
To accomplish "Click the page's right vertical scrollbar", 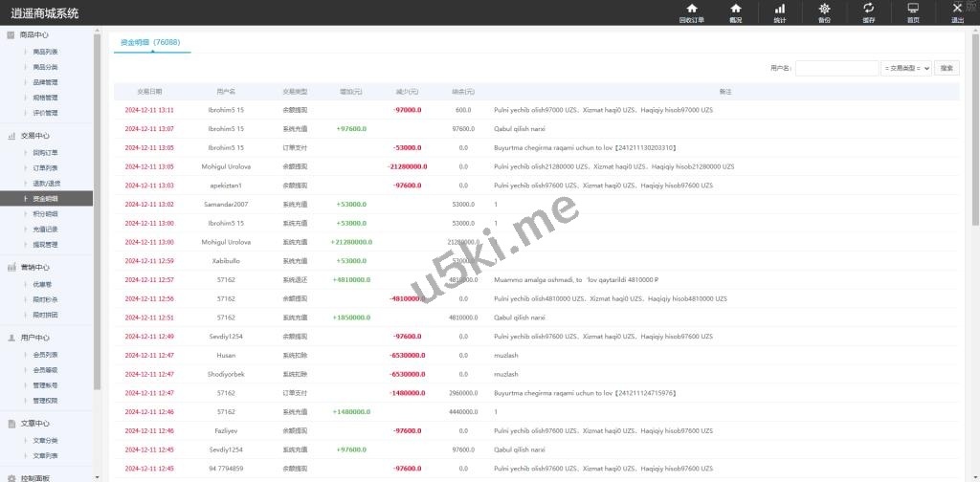I will pyautogui.click(x=974, y=143).
